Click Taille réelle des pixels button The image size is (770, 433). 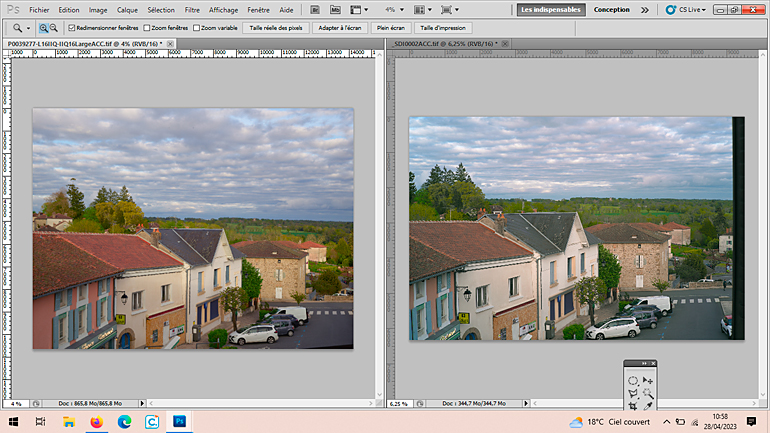point(276,28)
